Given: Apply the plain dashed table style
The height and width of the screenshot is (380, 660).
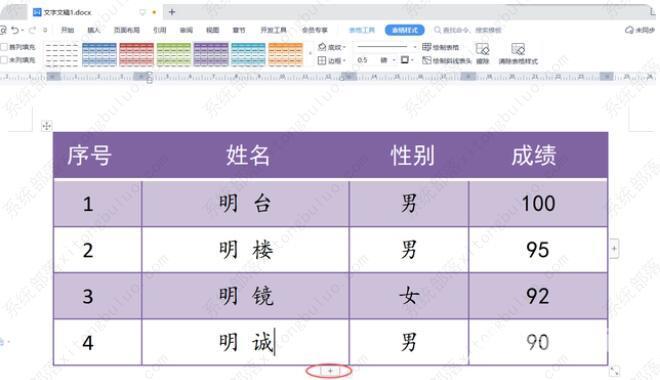Looking at the screenshot, I should click(62, 55).
